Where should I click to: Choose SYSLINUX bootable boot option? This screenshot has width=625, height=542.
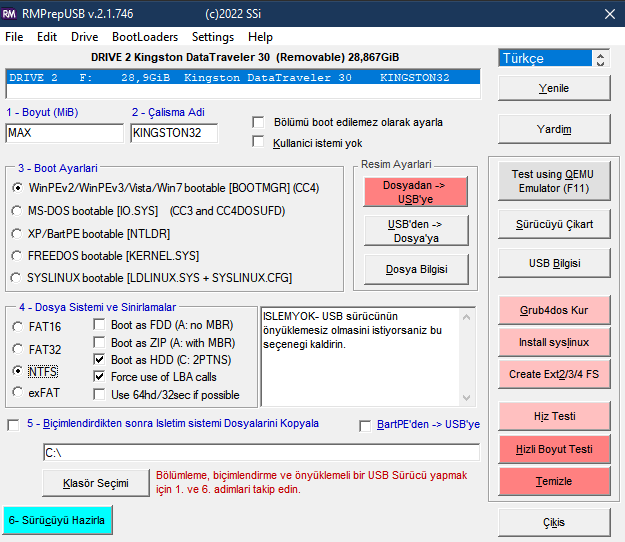coord(18,277)
